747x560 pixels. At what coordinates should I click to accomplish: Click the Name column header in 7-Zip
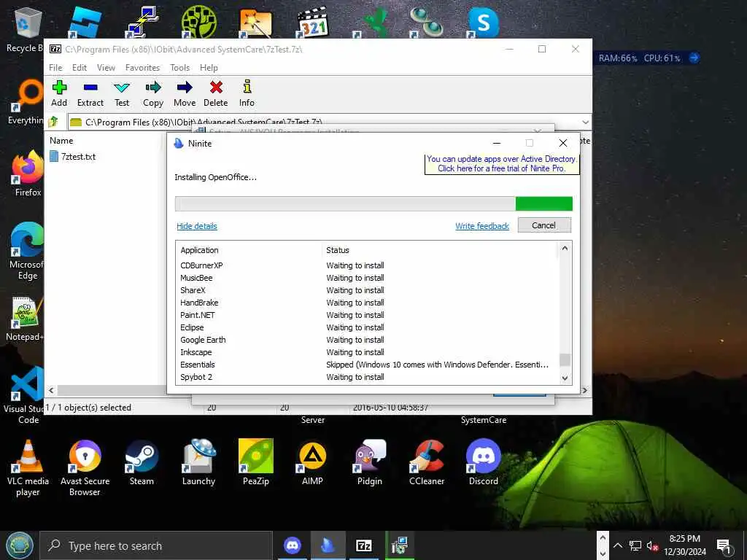pyautogui.click(x=61, y=141)
